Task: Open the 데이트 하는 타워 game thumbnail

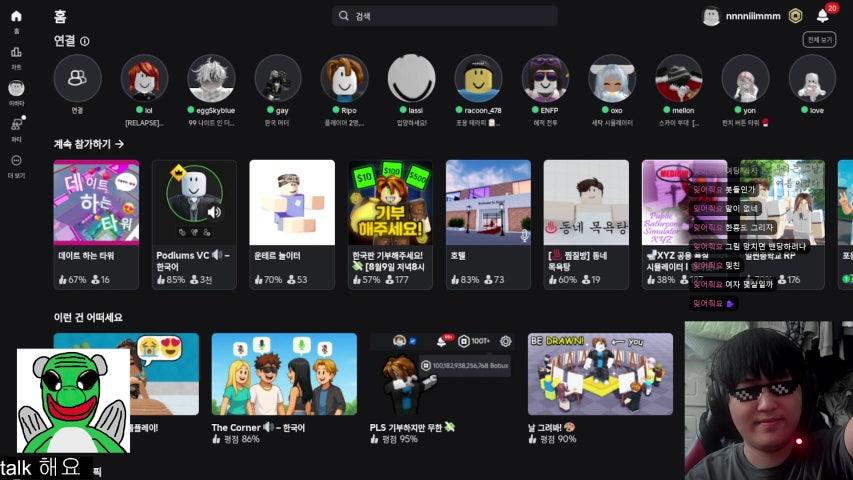Action: tap(96, 202)
